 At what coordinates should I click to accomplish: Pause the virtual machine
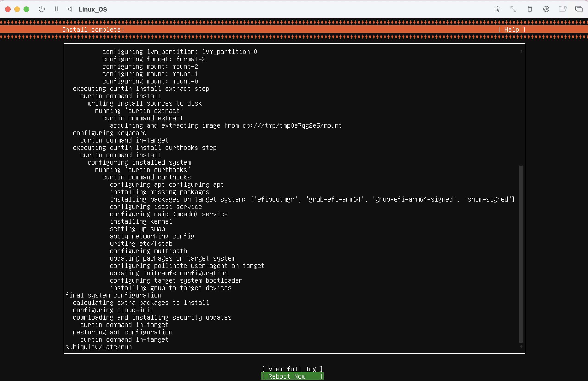(x=56, y=9)
